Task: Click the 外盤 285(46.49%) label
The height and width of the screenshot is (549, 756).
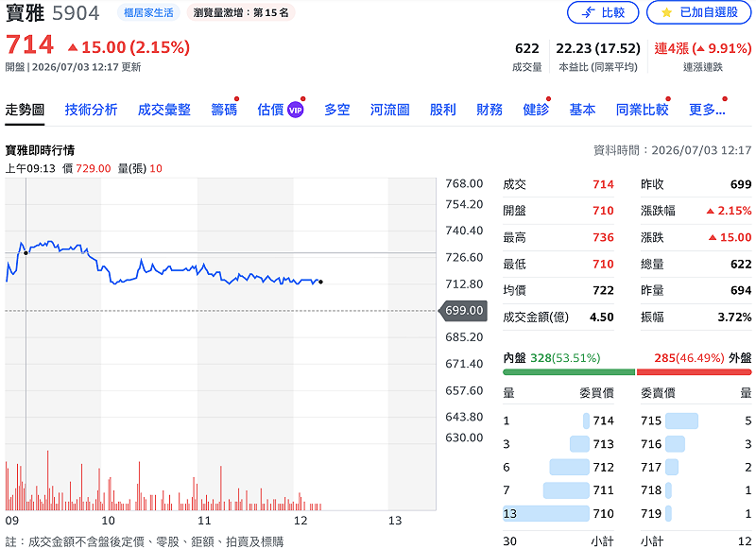Action: click(x=703, y=358)
